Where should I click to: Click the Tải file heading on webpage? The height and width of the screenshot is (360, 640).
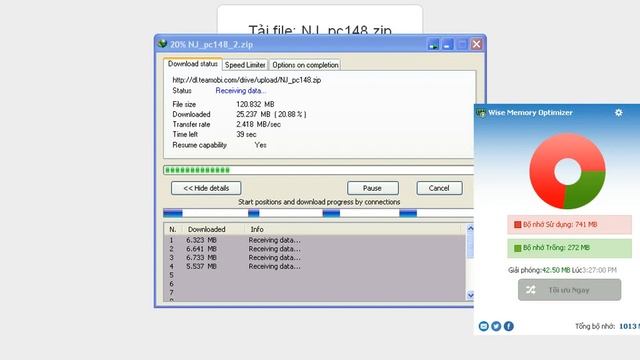coord(320,30)
